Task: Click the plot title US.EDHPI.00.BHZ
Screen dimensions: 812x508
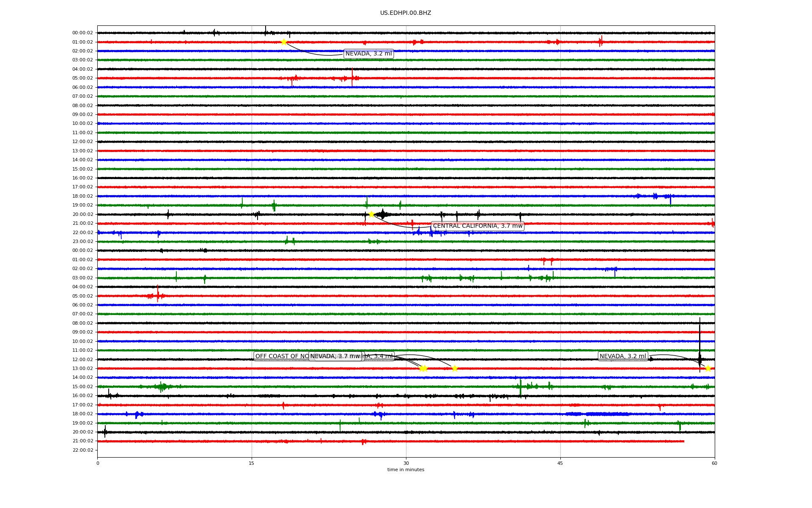Action: pos(406,13)
